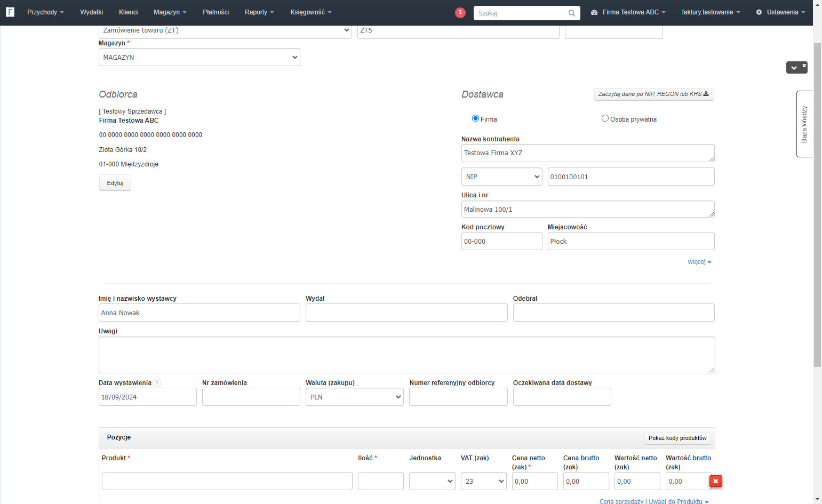Click the Kod pocztowy field
This screenshot has width=822, height=504.
[502, 241]
